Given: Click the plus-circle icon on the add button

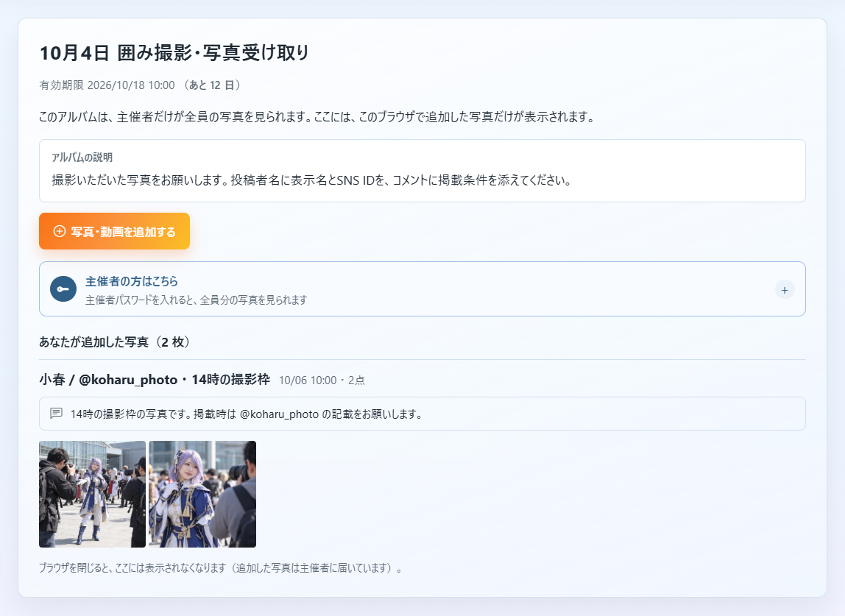Looking at the screenshot, I should click(x=60, y=231).
